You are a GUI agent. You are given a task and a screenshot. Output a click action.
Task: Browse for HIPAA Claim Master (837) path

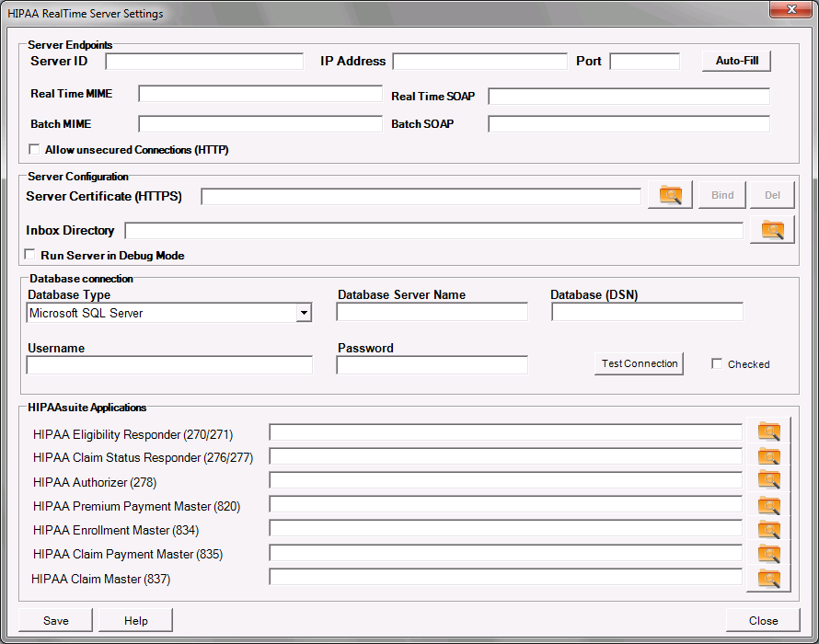point(768,578)
